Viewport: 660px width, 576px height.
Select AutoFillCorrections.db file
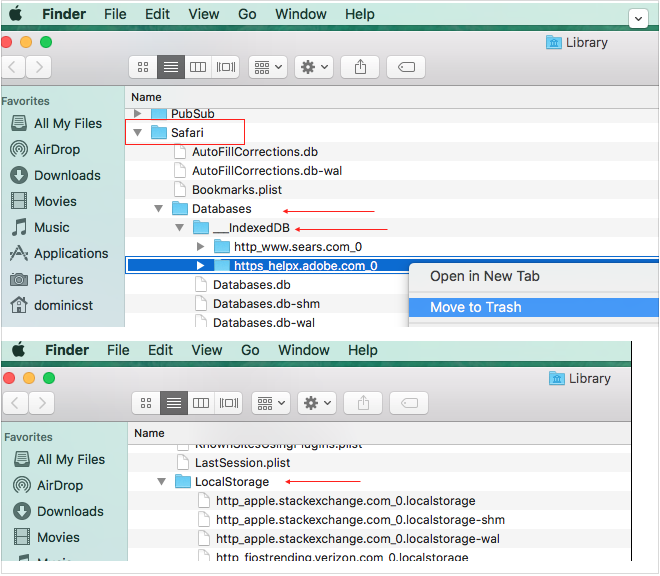pos(255,152)
